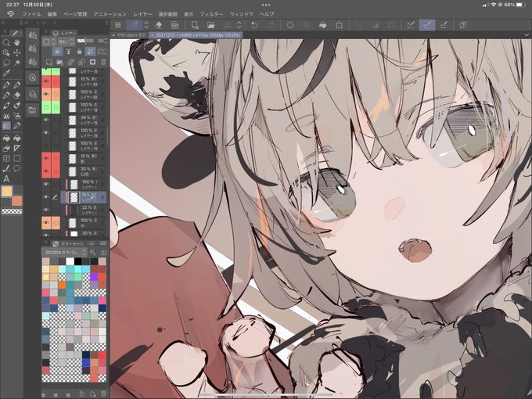Select the sub drawing color swatch
Viewport: 532px width, 399px height.
[x=16, y=200]
